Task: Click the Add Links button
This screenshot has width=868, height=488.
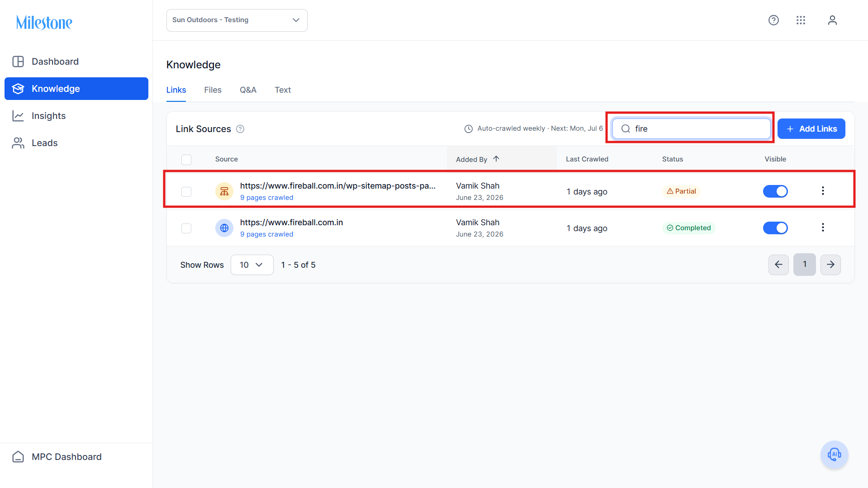Action: point(811,129)
